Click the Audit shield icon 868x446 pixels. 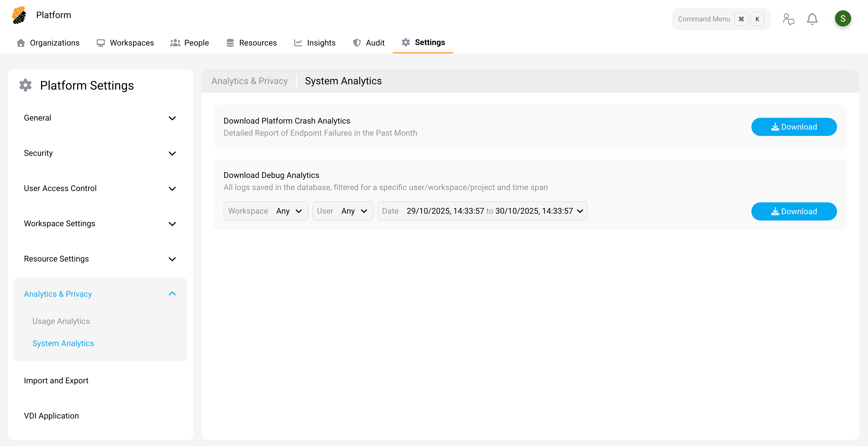[x=356, y=43]
